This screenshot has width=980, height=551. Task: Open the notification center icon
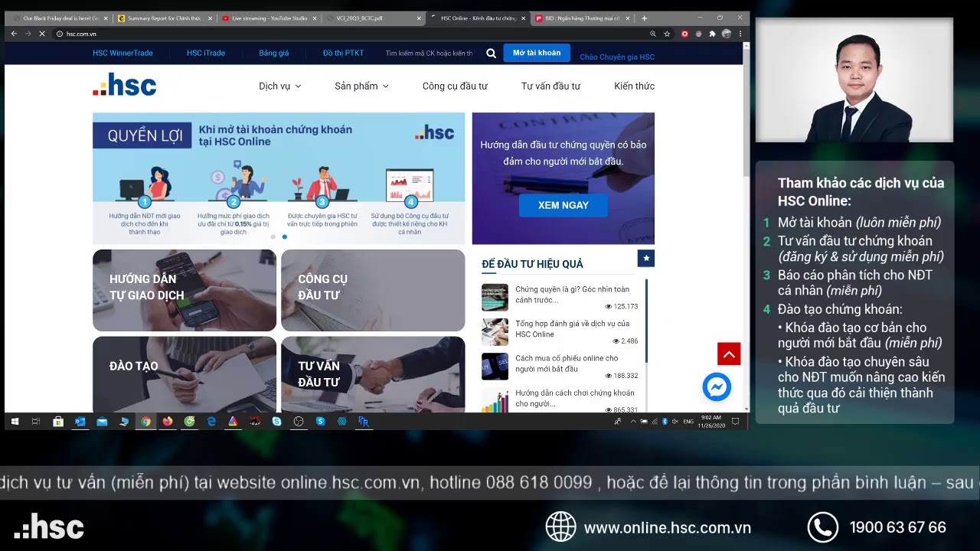click(735, 421)
